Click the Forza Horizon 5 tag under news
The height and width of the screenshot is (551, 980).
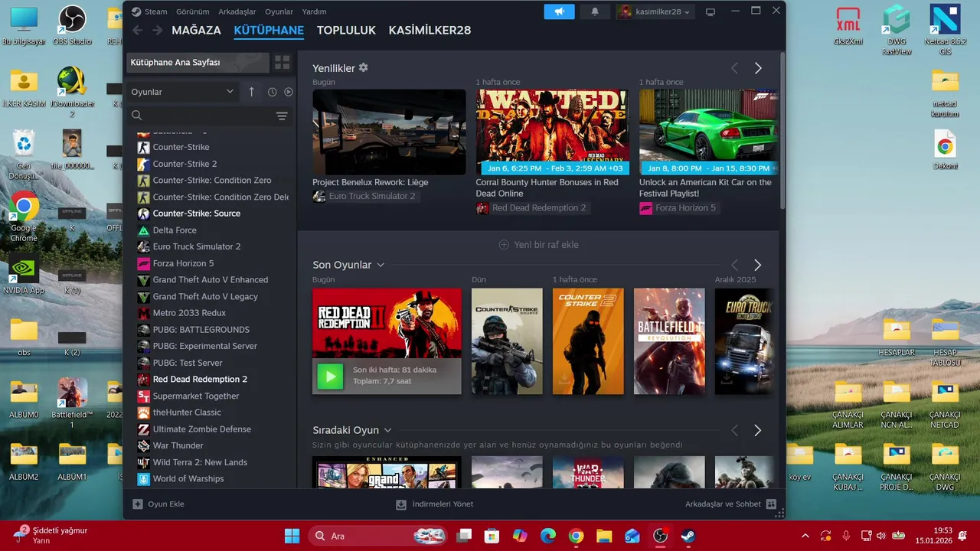point(680,208)
